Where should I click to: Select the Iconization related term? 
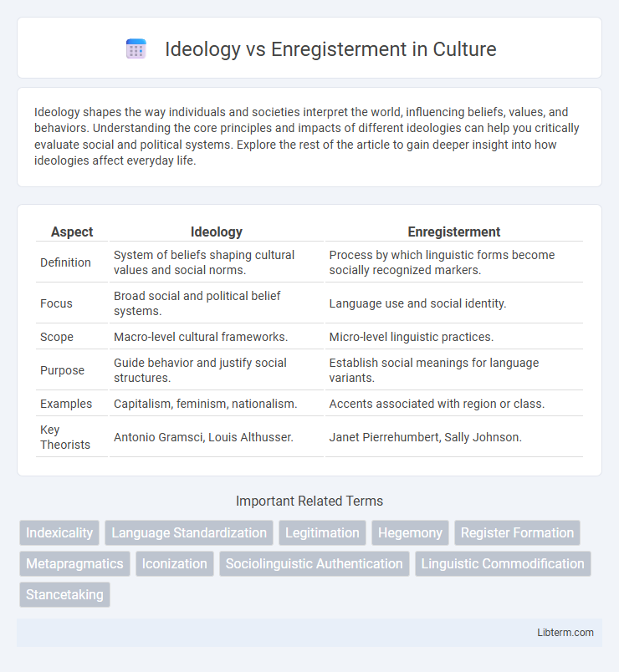tap(174, 563)
